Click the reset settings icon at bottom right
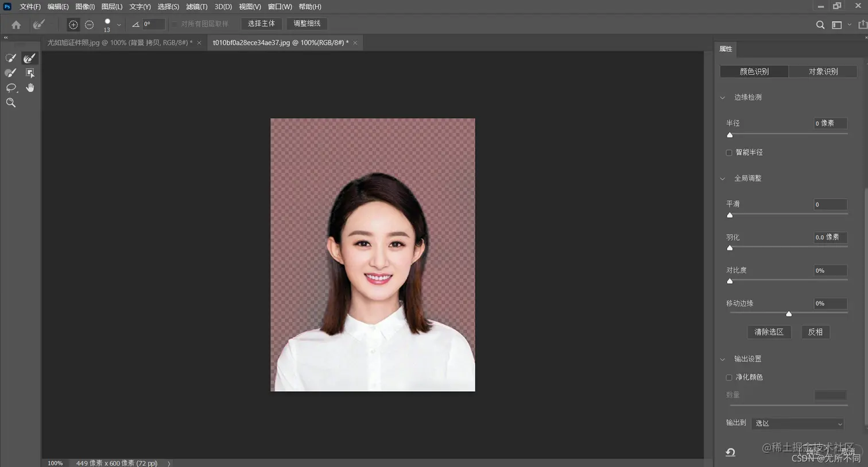This screenshot has height=467, width=868. (730, 452)
